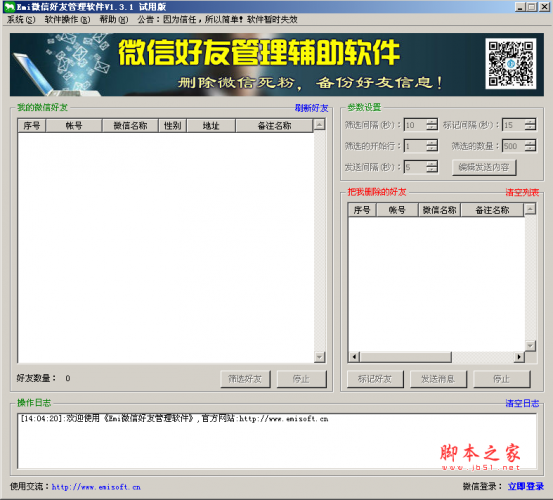Open the http://www.emisoft.cn link at bottom
Image resolution: width=553 pixels, height=500 pixels.
(96, 487)
